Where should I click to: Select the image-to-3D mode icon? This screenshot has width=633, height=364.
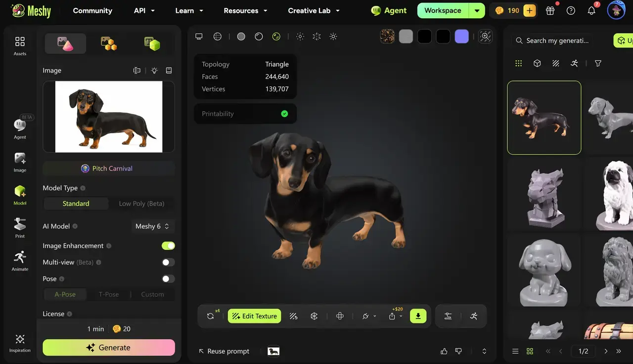[65, 43]
